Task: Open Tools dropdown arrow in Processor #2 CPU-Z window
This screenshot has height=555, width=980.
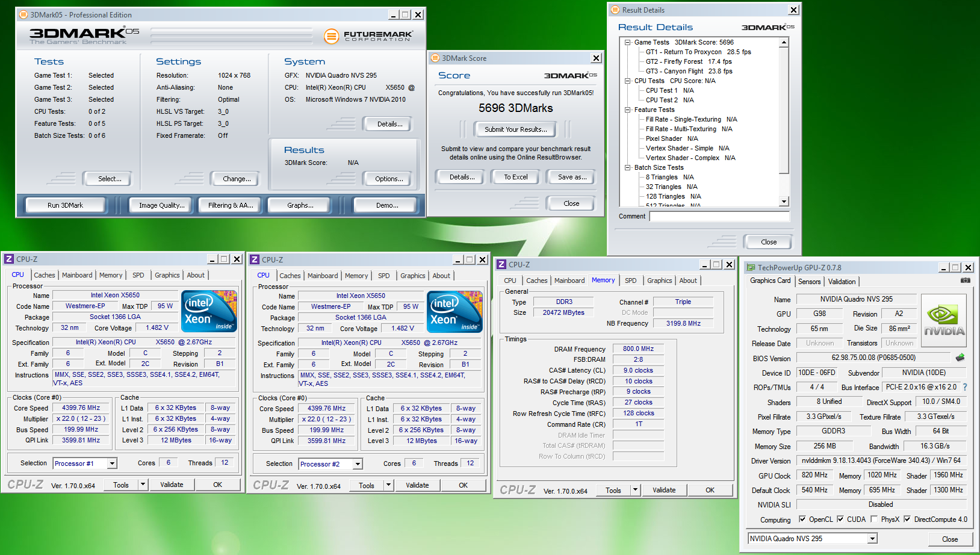Action: point(389,485)
